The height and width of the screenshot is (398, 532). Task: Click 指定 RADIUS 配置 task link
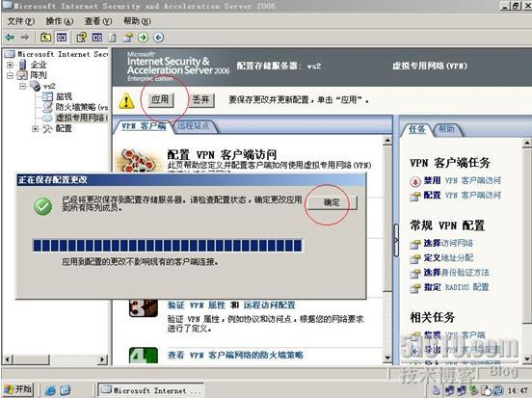coord(456,287)
